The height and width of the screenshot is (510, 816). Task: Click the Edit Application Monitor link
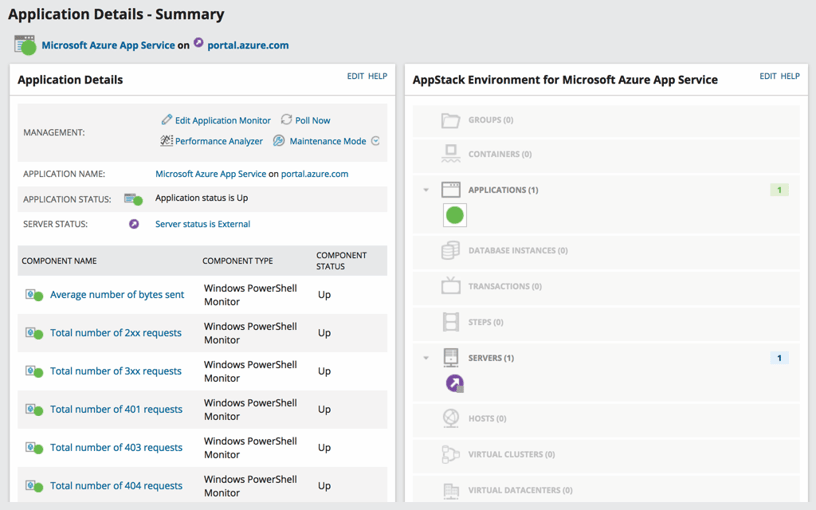[223, 120]
